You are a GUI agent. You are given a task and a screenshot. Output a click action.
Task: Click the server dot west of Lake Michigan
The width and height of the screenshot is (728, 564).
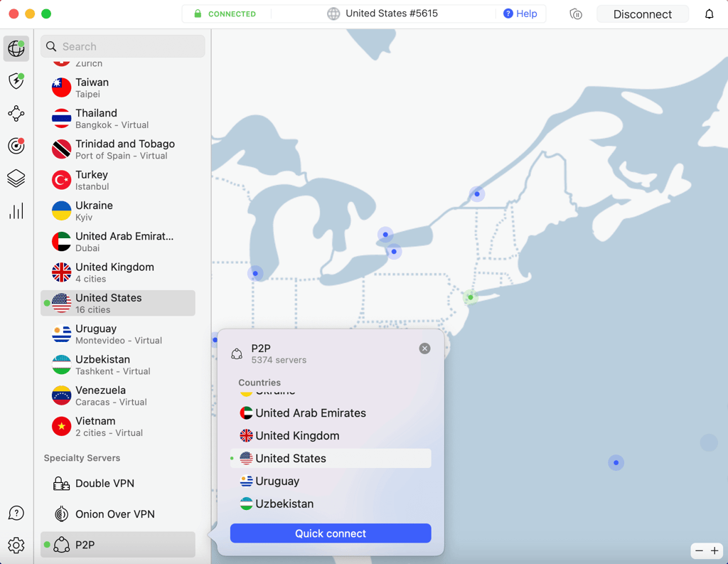point(255,273)
